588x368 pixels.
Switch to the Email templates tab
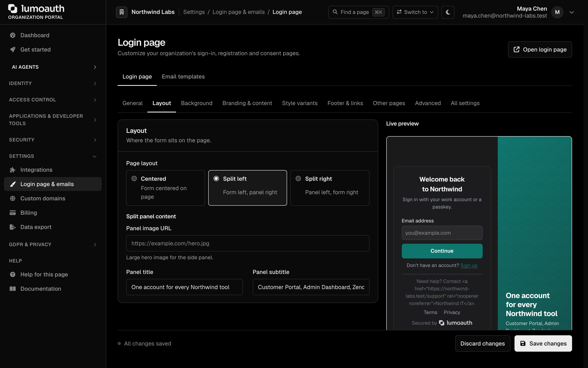[x=183, y=77]
